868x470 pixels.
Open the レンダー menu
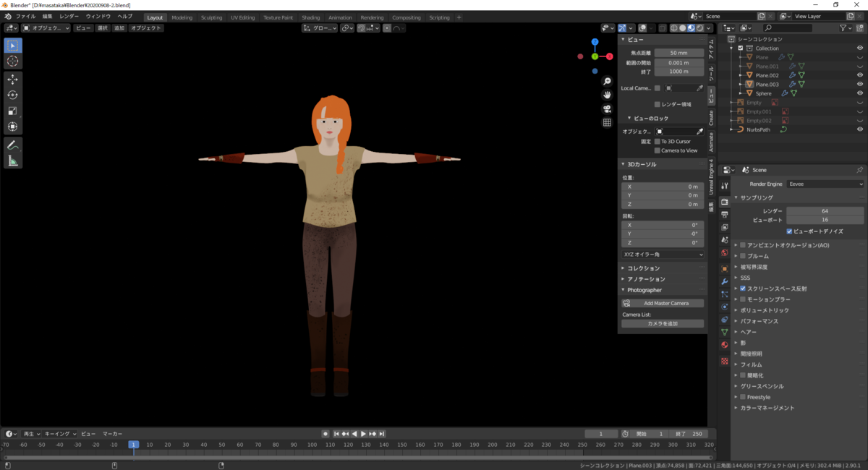69,16
